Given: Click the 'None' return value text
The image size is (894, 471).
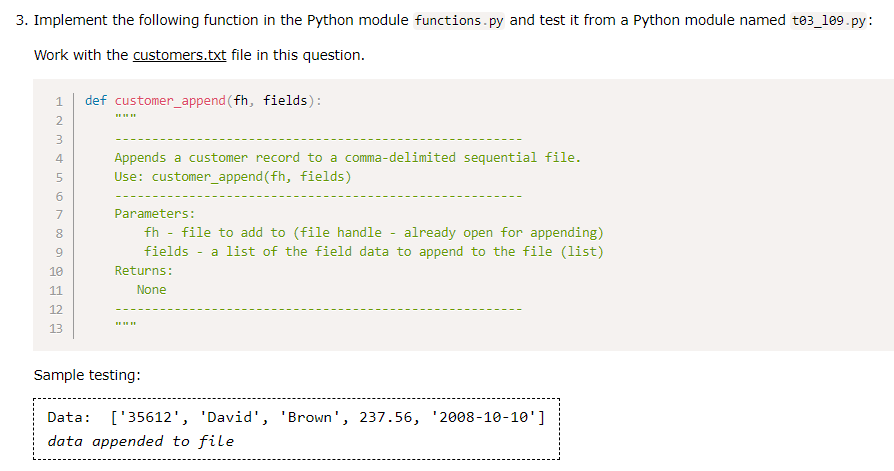Looking at the screenshot, I should tap(152, 290).
